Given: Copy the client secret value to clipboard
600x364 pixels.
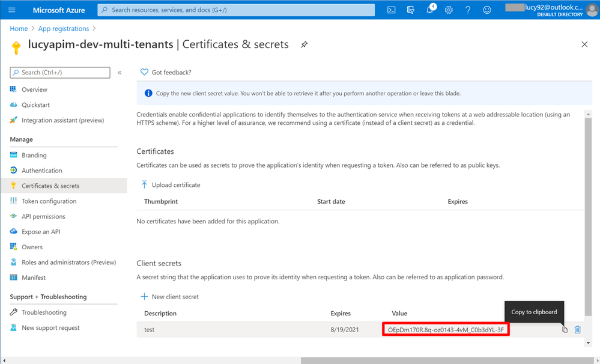Looking at the screenshot, I should [565, 330].
